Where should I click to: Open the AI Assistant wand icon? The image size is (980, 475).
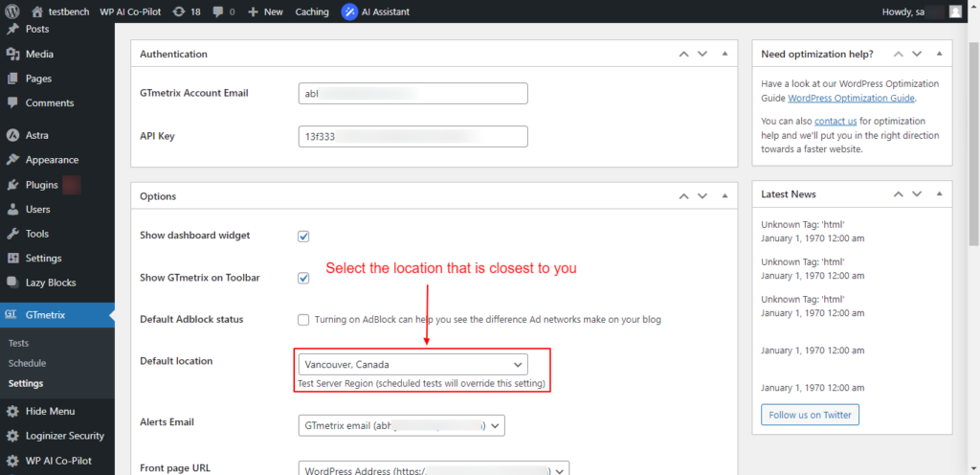[350, 11]
